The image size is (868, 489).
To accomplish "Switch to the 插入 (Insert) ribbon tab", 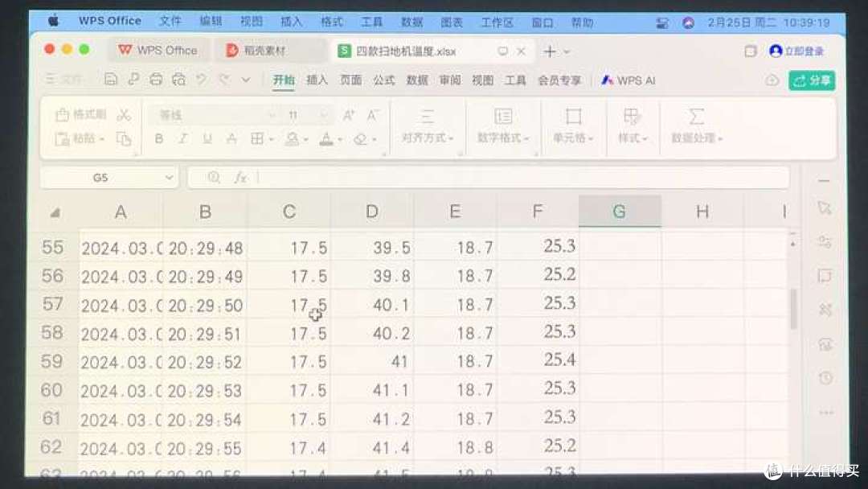I will [317, 80].
